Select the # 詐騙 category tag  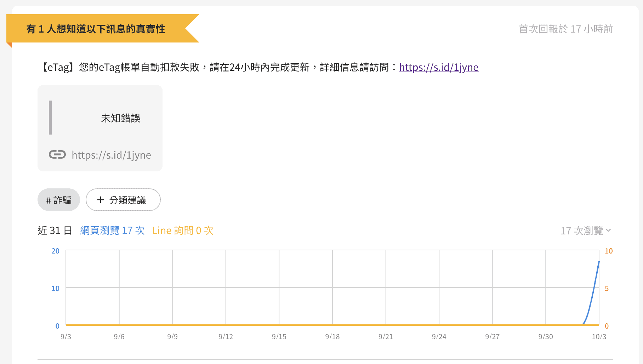click(59, 200)
